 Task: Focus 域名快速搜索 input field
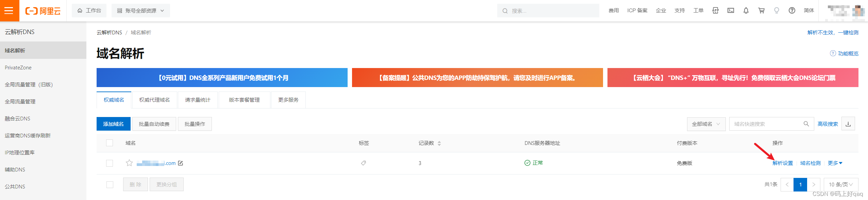[765, 124]
